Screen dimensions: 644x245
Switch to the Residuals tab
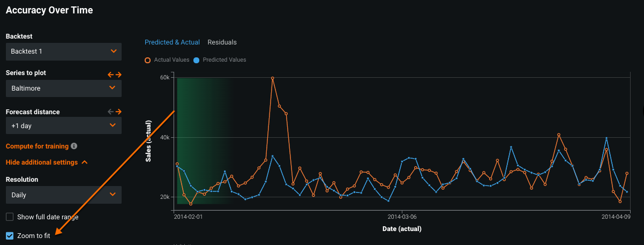click(222, 42)
